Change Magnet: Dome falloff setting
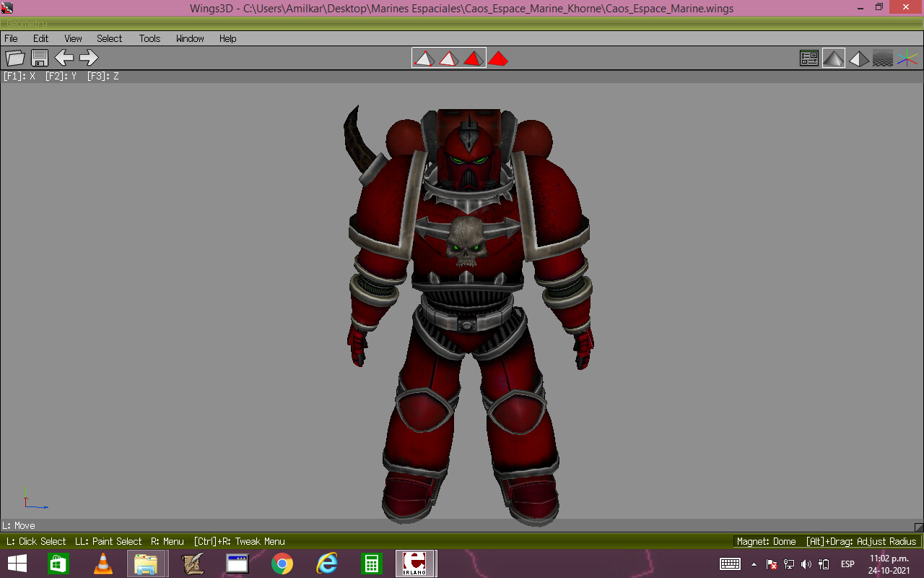 765,541
